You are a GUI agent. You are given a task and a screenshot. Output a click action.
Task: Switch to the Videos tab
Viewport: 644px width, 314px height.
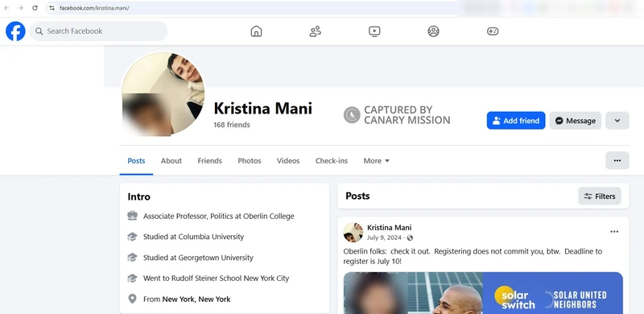coord(288,161)
